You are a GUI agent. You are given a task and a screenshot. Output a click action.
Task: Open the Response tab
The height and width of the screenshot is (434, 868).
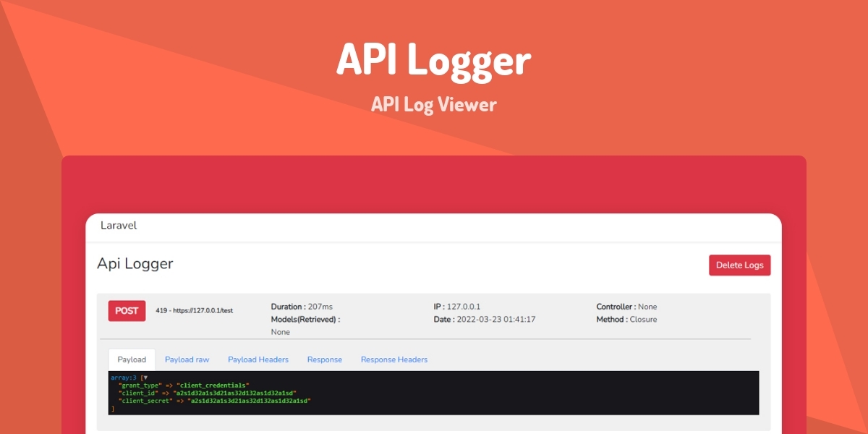click(x=325, y=359)
